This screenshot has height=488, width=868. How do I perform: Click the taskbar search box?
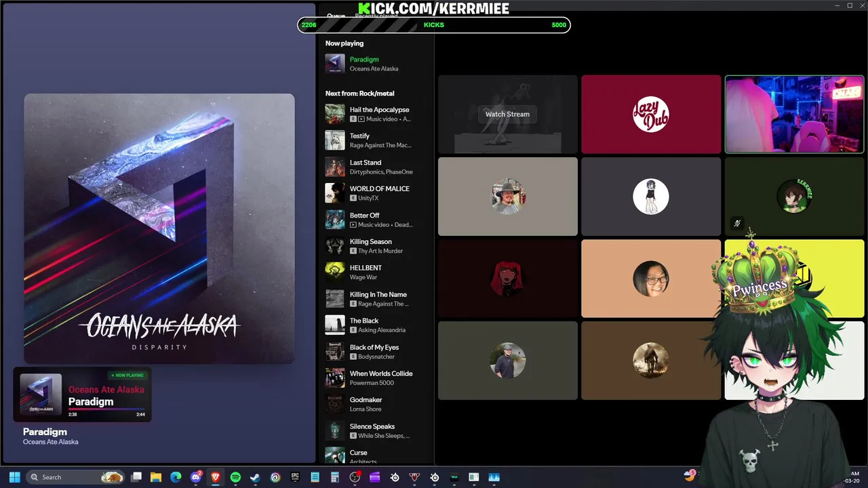click(75, 477)
